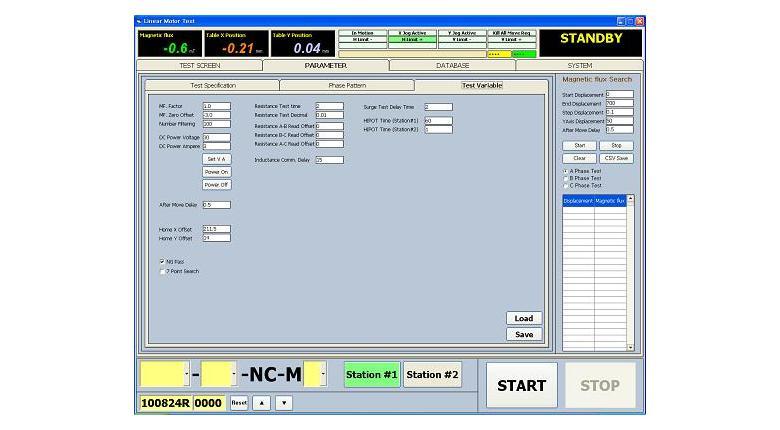Click the Load button
Image resolution: width=780 pixels, height=430 pixels.
coord(524,318)
